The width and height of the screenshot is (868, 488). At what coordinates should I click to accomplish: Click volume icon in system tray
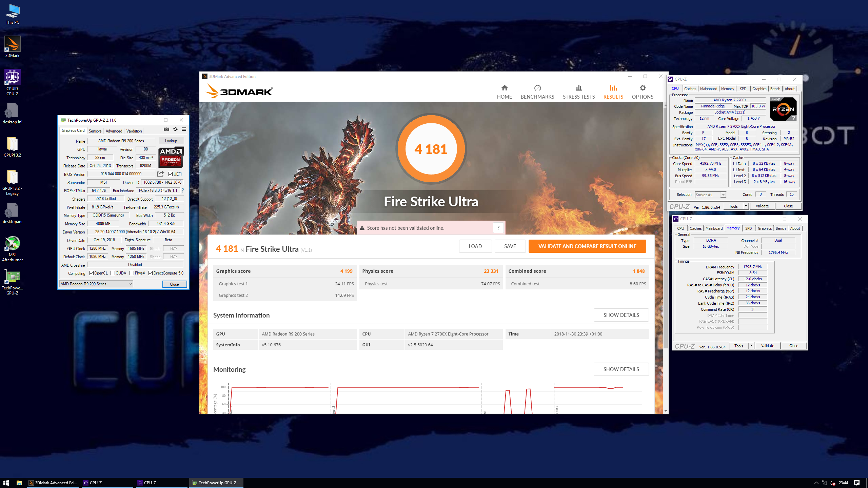[x=832, y=483]
